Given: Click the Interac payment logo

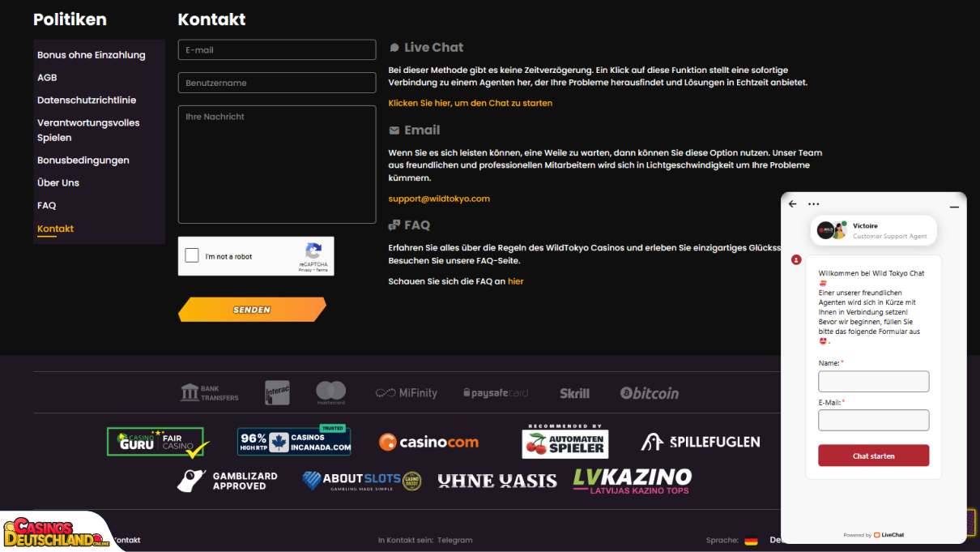Looking at the screenshot, I should tap(277, 393).
